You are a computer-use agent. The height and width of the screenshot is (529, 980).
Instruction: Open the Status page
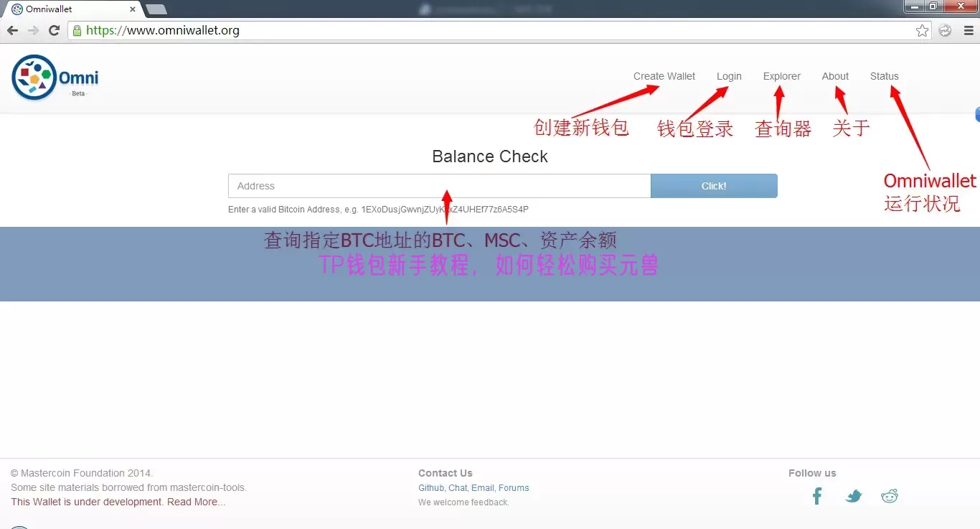point(885,76)
